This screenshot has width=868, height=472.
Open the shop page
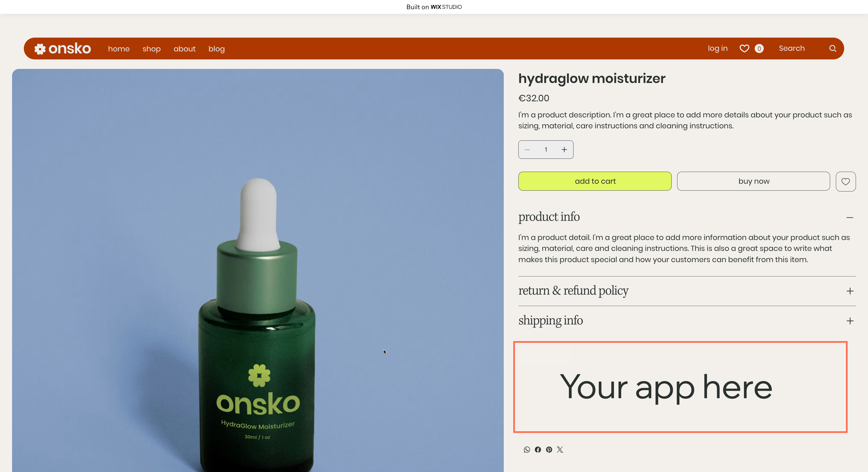point(151,49)
